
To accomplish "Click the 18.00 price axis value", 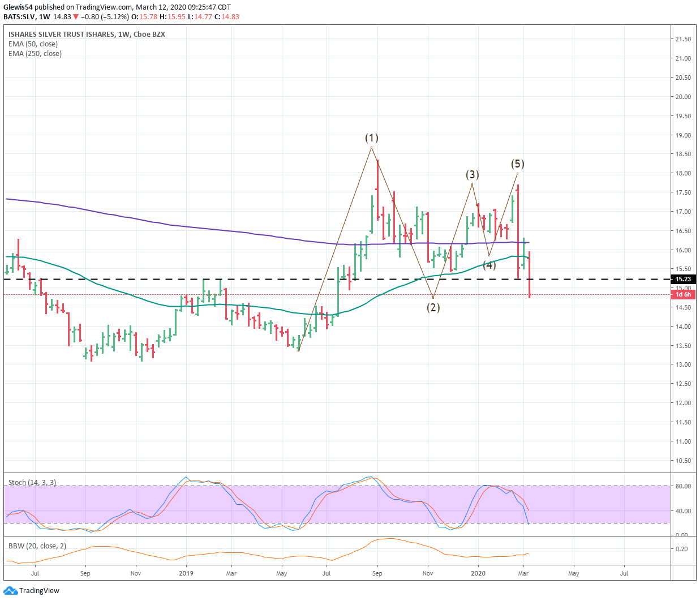I will (x=683, y=173).
